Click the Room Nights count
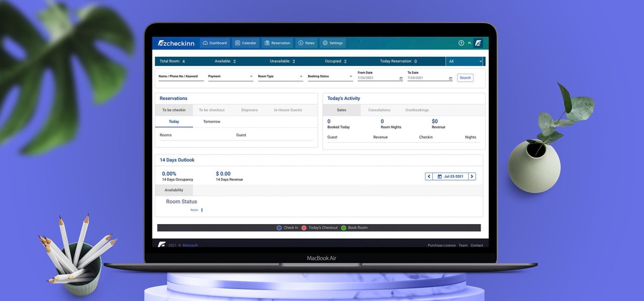 click(382, 121)
